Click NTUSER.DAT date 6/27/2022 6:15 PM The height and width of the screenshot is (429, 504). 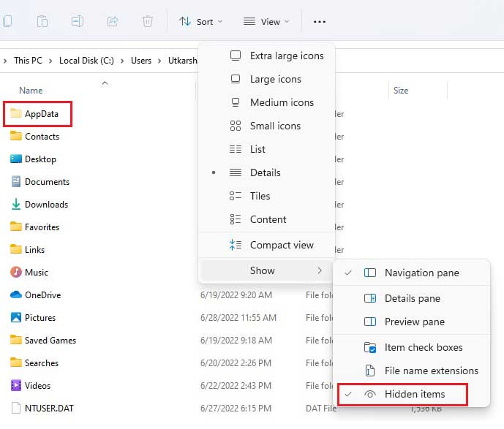point(236,409)
